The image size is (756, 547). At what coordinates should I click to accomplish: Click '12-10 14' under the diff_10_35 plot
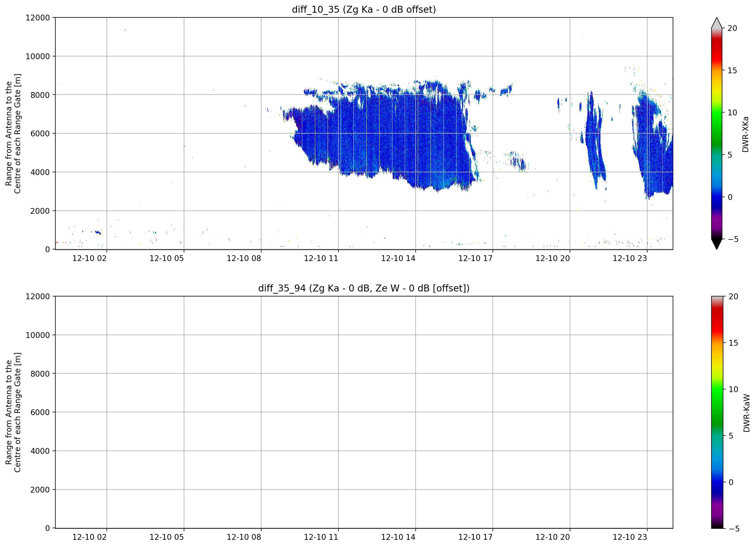pos(398,258)
